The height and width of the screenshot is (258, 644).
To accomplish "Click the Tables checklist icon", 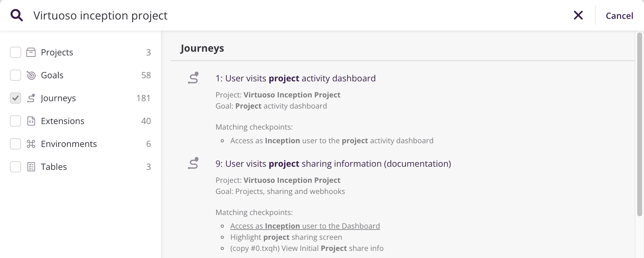I will click(x=31, y=167).
